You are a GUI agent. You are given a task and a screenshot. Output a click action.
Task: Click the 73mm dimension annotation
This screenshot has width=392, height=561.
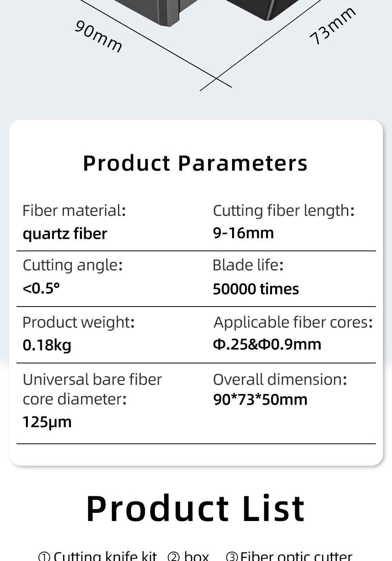pyautogui.click(x=333, y=26)
